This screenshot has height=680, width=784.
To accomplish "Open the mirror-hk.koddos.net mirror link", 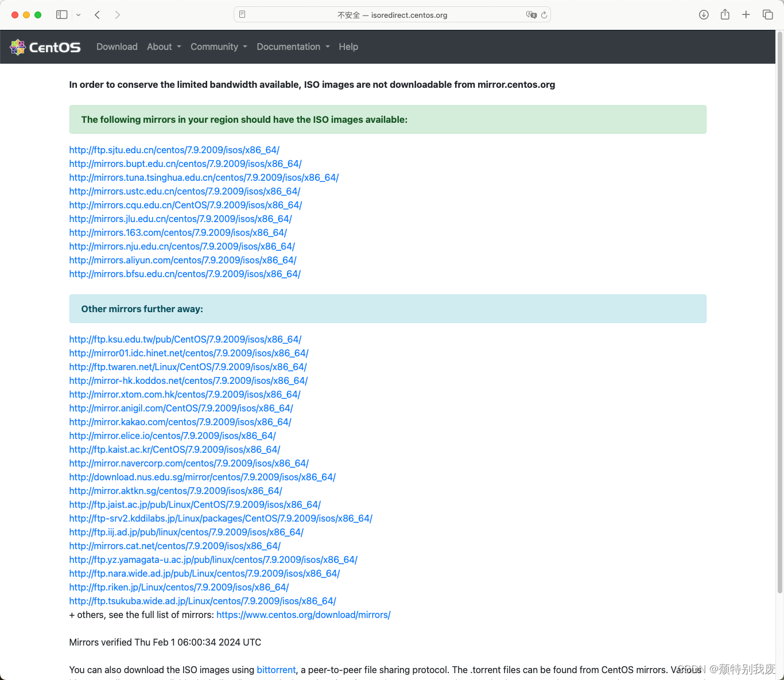I will pos(188,380).
